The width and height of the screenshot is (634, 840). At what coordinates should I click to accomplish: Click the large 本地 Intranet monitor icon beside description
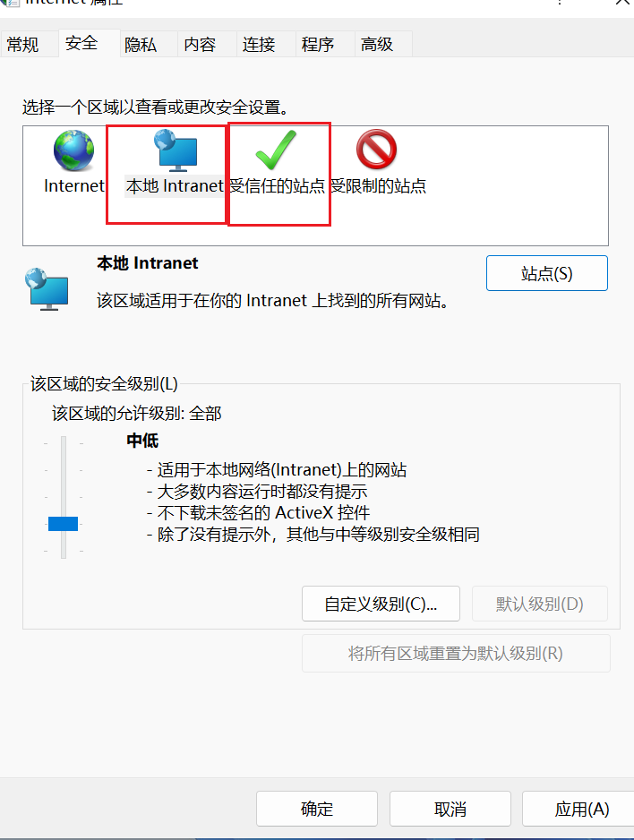point(47,289)
